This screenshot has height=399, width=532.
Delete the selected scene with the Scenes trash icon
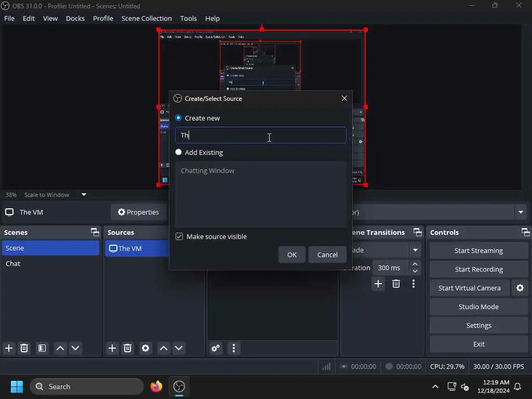pyautogui.click(x=24, y=348)
